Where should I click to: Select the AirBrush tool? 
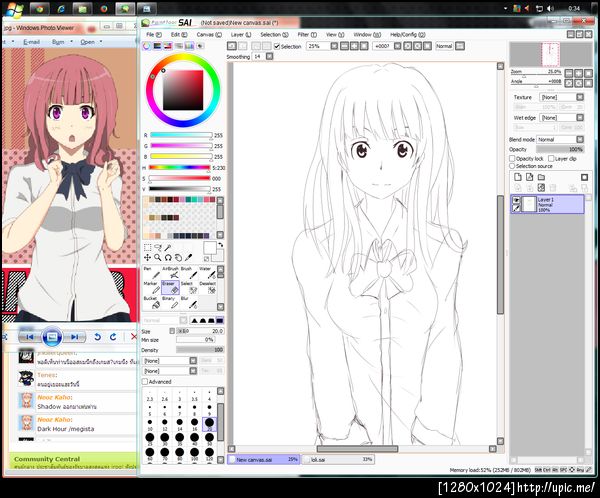[x=170, y=273]
